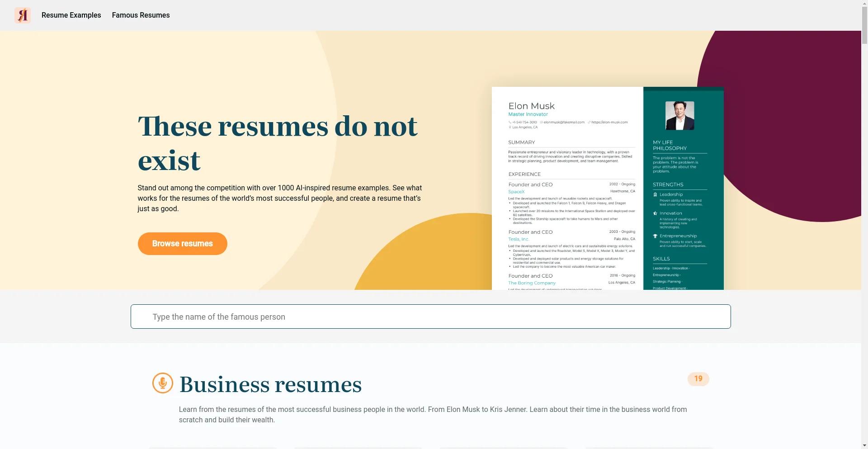
Task: Click the 'Master Innovator' subtitle text
Action: point(528,114)
